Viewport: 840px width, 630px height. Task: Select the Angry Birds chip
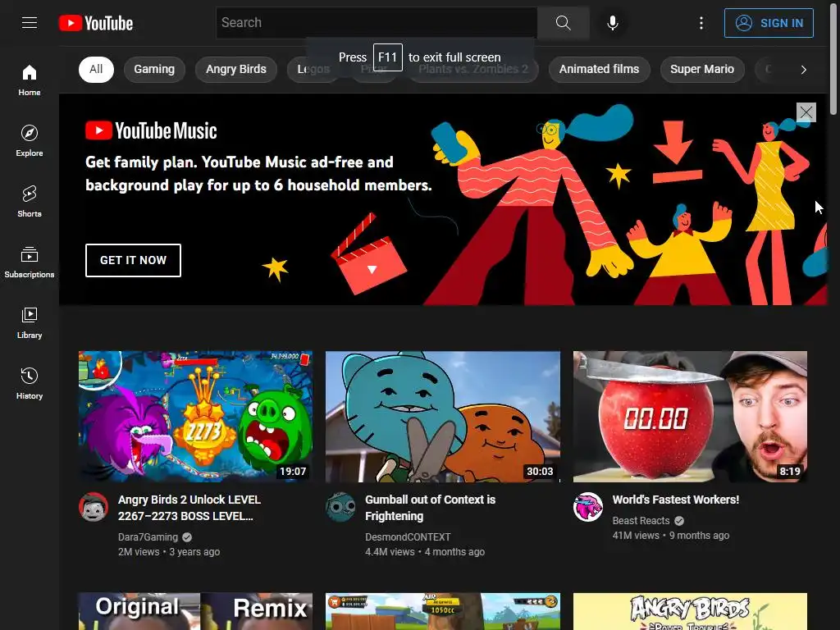(236, 69)
